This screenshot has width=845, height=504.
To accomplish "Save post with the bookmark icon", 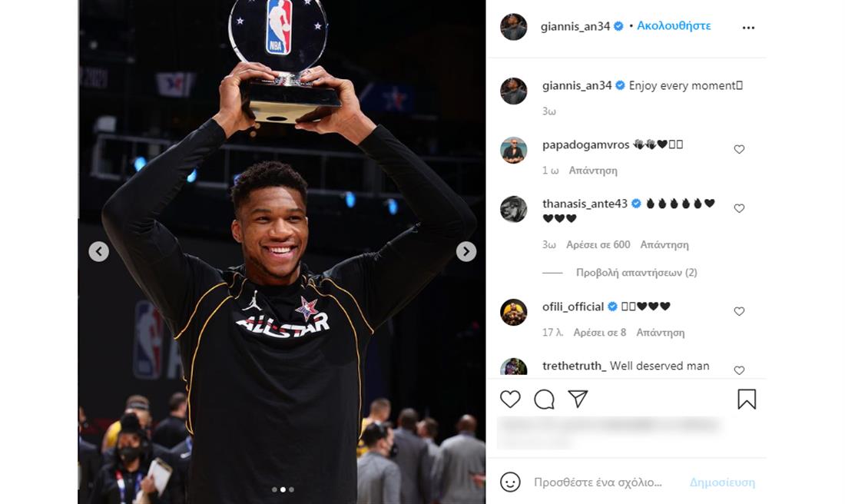I will pos(747,400).
